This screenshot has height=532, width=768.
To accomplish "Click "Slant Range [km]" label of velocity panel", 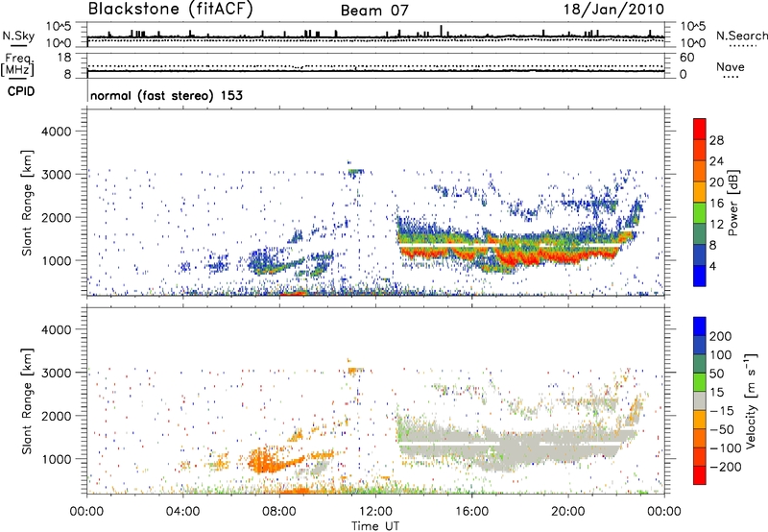I will (x=27, y=401).
